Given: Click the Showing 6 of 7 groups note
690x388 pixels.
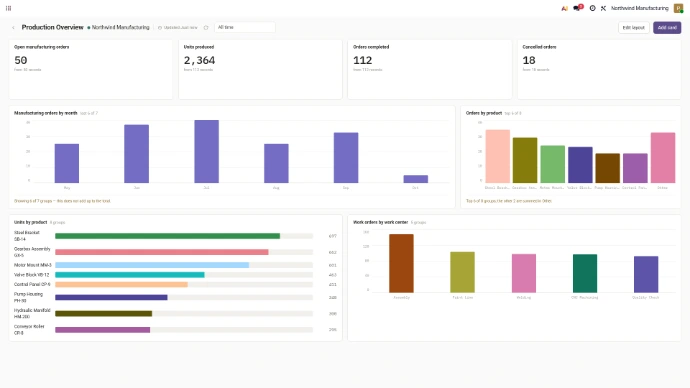Looking at the screenshot, I should point(62,201).
